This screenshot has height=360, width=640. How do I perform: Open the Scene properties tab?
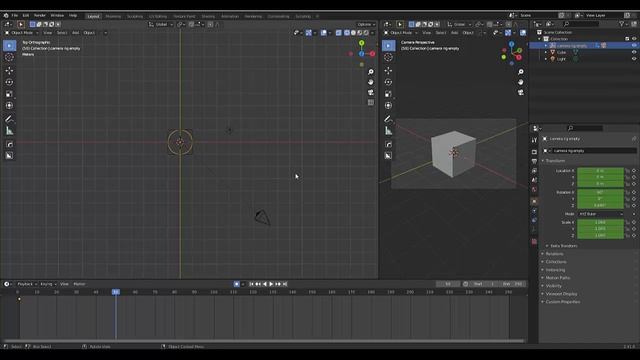(x=534, y=180)
